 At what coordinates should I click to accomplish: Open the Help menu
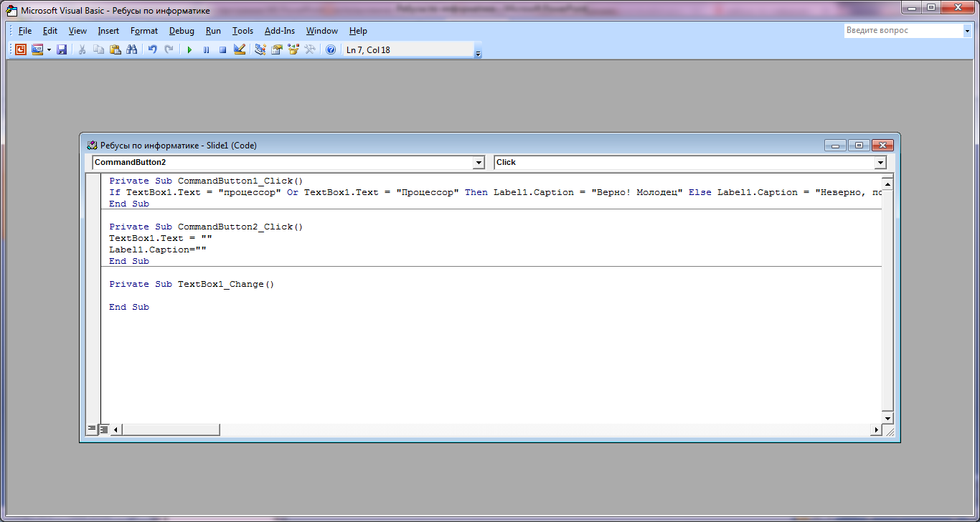(358, 31)
